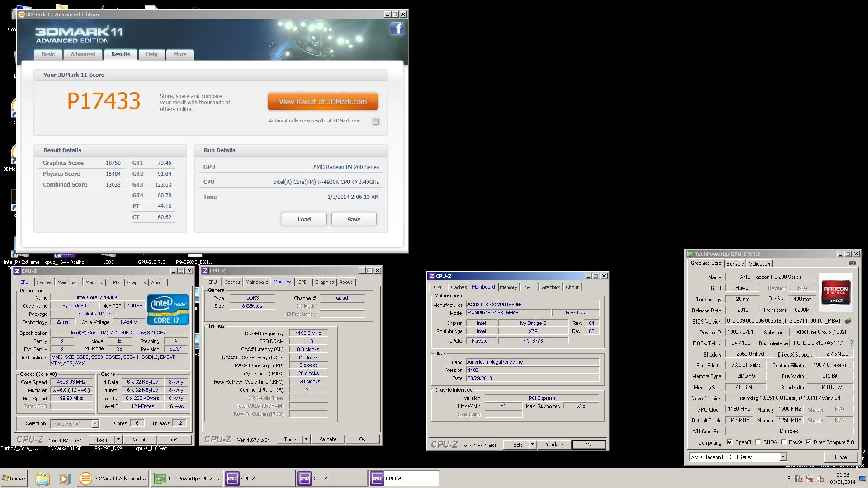Open the GPU selection dropdown in GPU-Z

(x=783, y=457)
